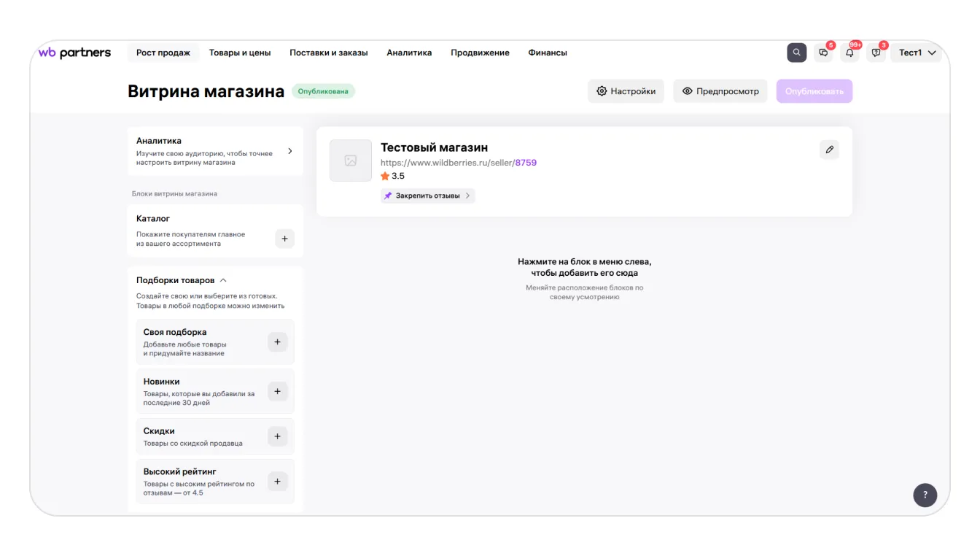
Task: Open the notifications bell icon
Action: click(849, 53)
